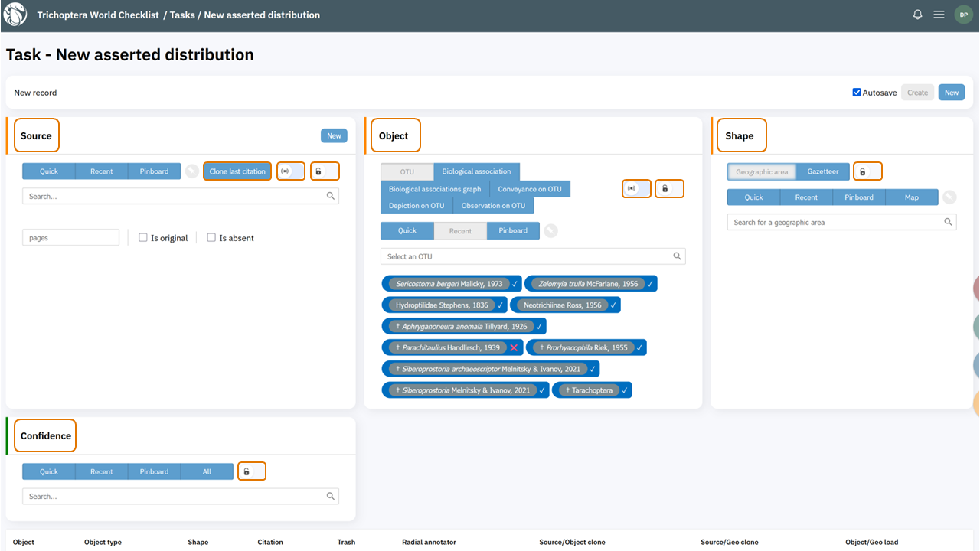This screenshot has width=980, height=551.
Task: Check the Is original box
Action: [143, 238]
